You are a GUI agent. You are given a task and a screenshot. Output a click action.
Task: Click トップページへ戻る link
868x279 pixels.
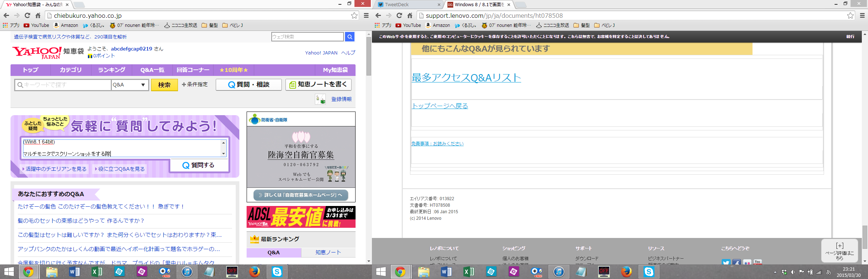(x=440, y=106)
